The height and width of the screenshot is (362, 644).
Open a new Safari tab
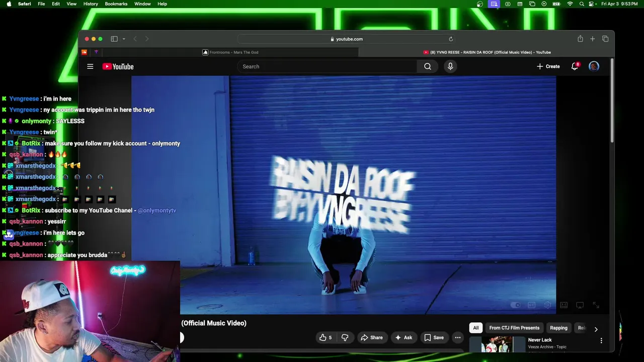point(592,39)
